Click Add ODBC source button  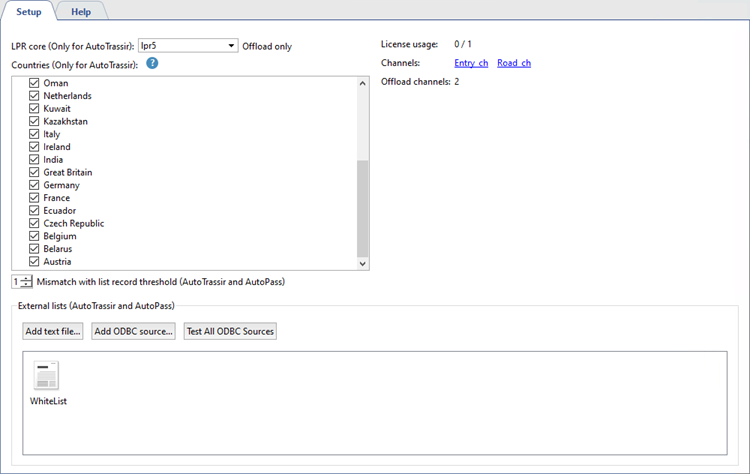[133, 331]
